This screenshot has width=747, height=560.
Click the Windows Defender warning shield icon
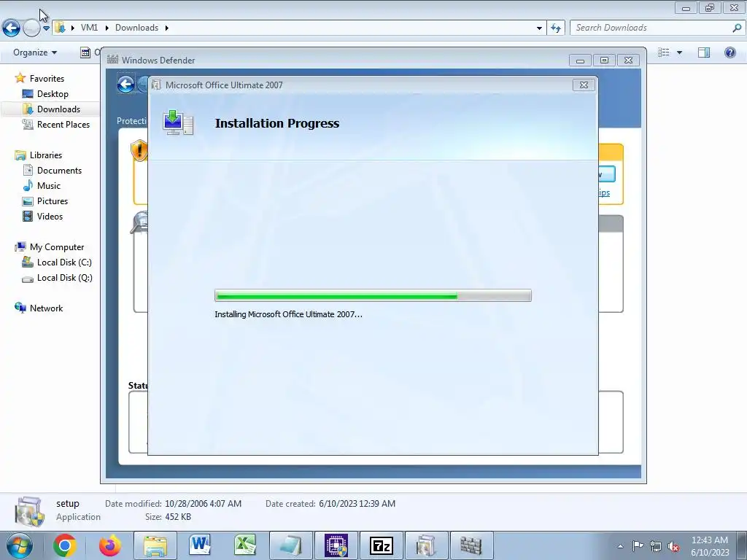pos(139,150)
